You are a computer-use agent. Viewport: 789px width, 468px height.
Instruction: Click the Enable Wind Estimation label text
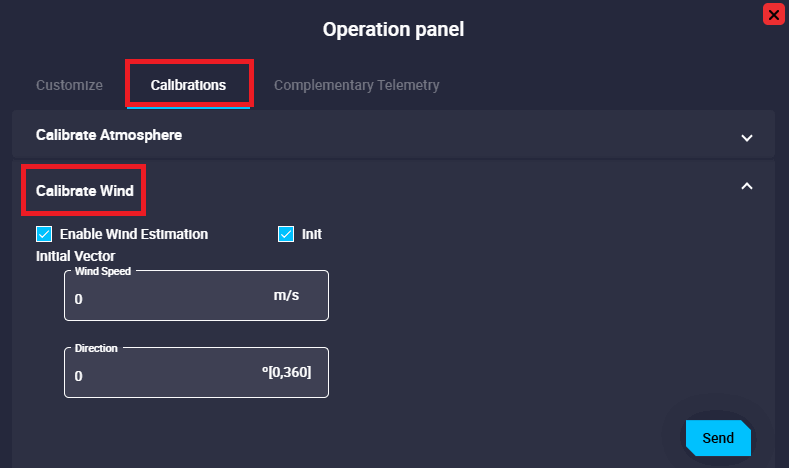tap(134, 234)
